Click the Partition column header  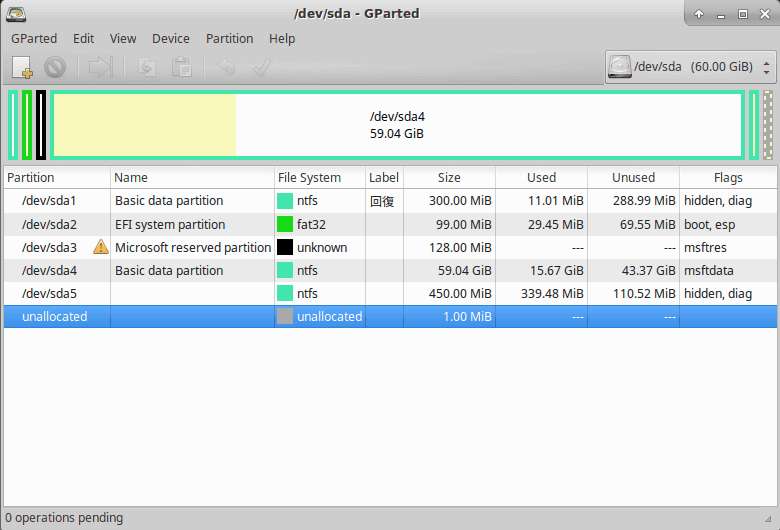[x=57, y=178]
